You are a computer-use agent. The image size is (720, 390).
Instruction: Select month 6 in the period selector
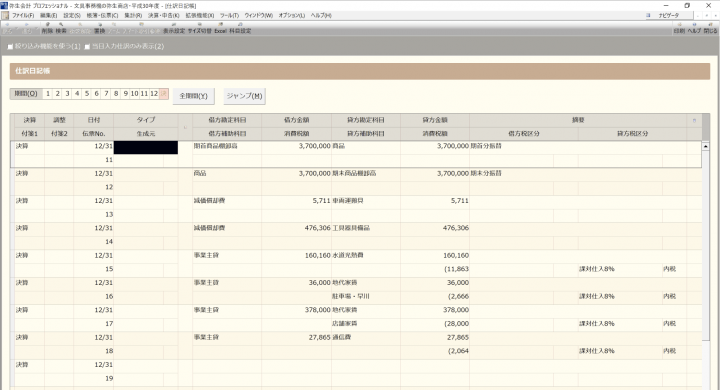pyautogui.click(x=96, y=94)
